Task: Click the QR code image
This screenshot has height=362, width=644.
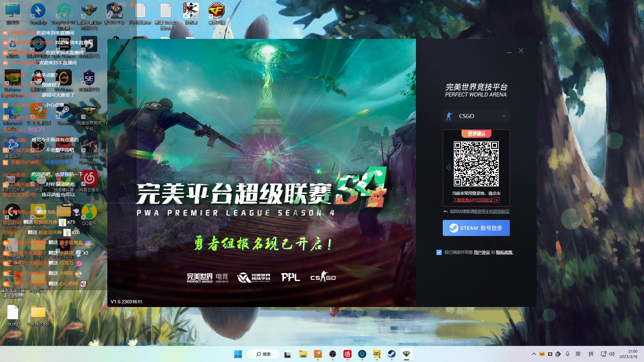Action: [476, 164]
